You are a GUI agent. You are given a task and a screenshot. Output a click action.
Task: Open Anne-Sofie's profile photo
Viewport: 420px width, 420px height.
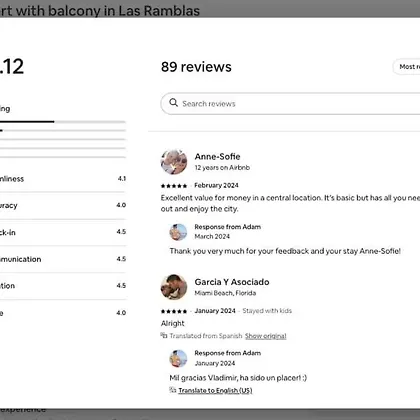(174, 162)
